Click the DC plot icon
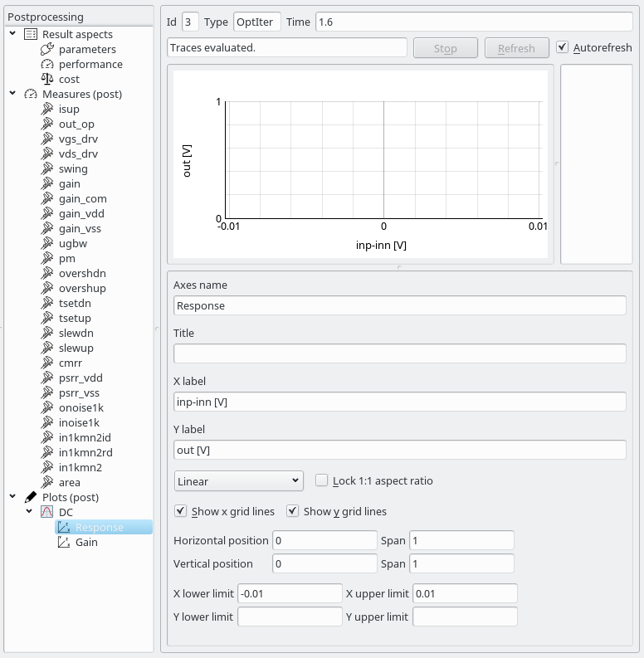The image size is (644, 658). click(47, 512)
